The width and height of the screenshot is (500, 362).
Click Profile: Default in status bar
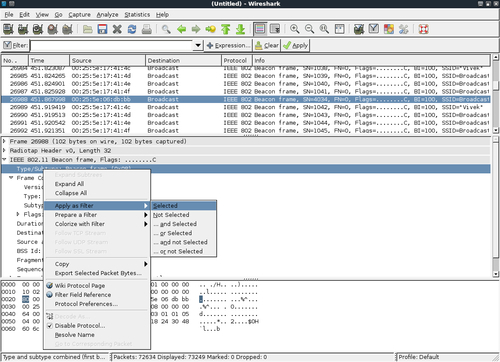pyautogui.click(x=419, y=357)
